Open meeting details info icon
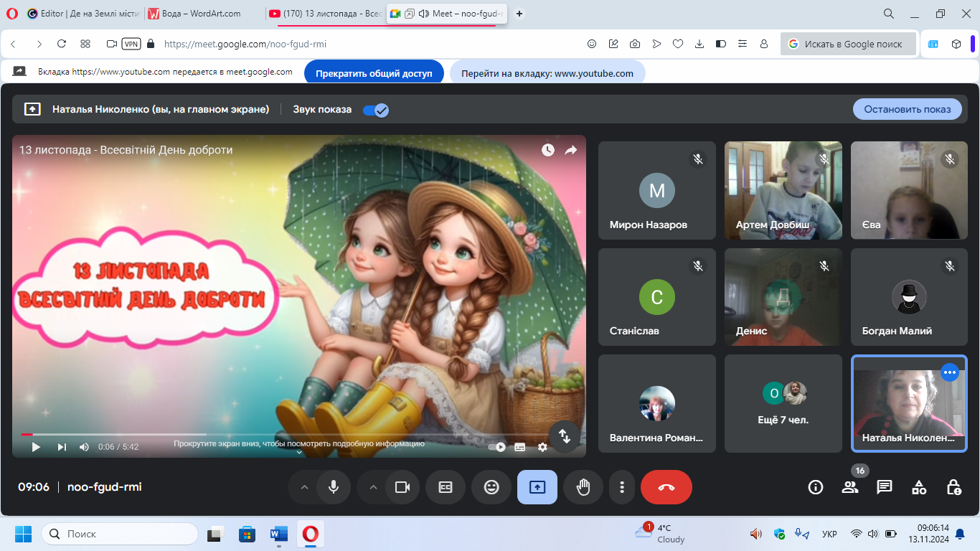This screenshot has height=551, width=980. (x=816, y=487)
